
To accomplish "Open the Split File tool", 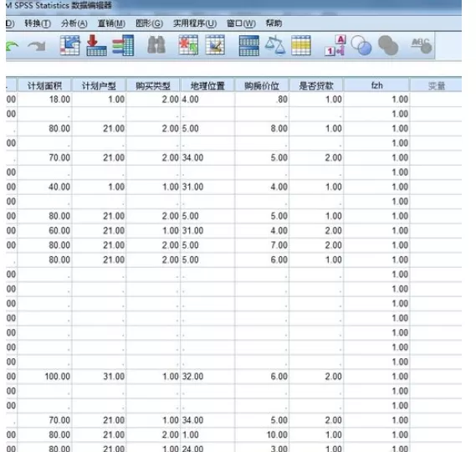I will (x=249, y=45).
